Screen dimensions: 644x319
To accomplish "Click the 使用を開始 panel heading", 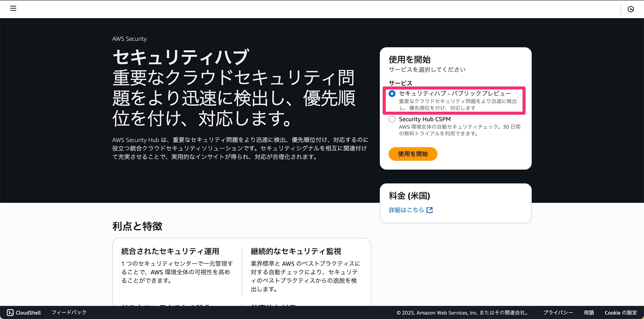I will 410,59.
